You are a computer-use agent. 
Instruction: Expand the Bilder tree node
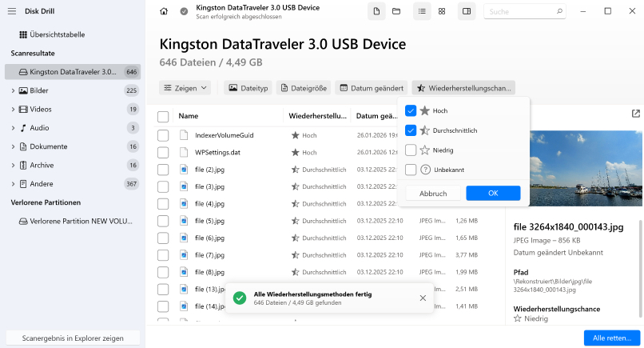coord(13,90)
